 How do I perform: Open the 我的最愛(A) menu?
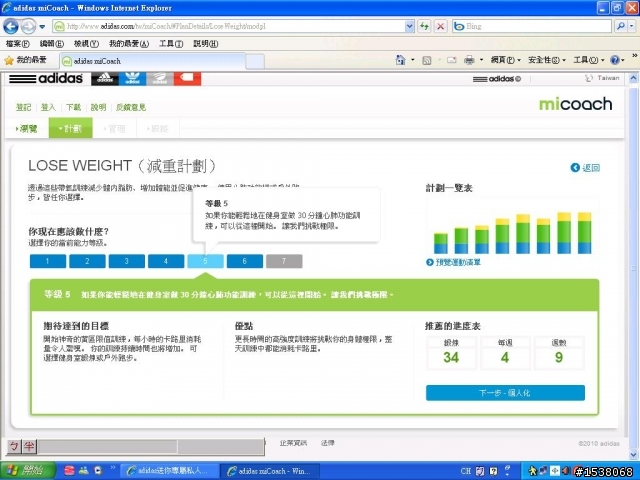coord(129,44)
